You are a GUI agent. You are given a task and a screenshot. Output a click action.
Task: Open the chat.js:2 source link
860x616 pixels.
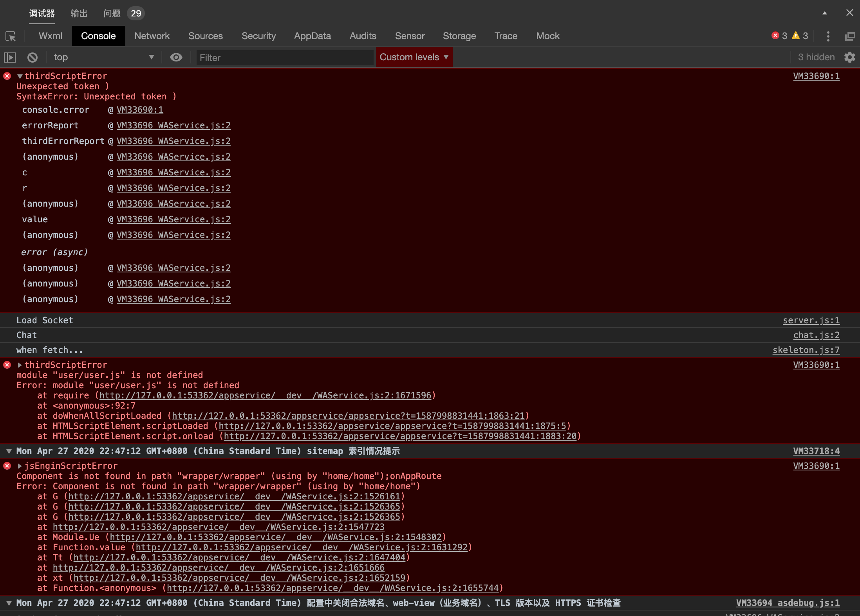(816, 335)
